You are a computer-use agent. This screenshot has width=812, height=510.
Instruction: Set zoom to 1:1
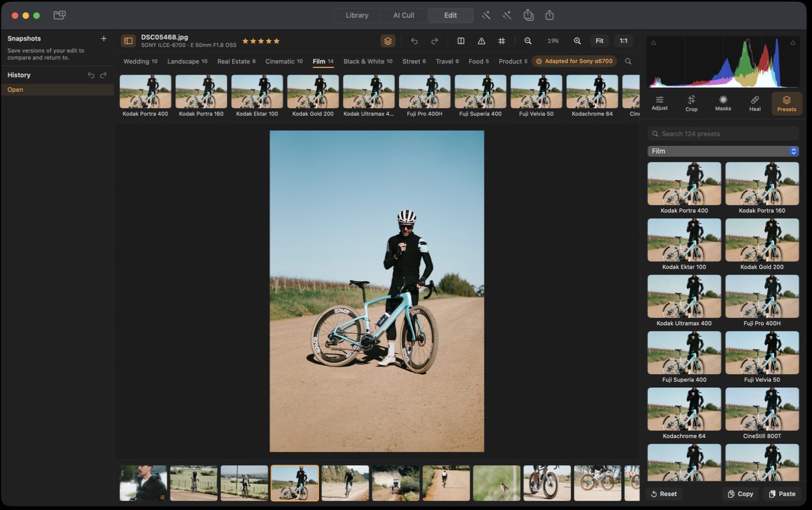pos(624,41)
